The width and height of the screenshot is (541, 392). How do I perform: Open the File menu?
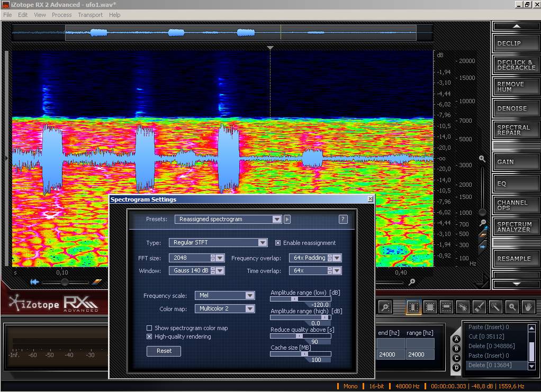[x=7, y=15]
